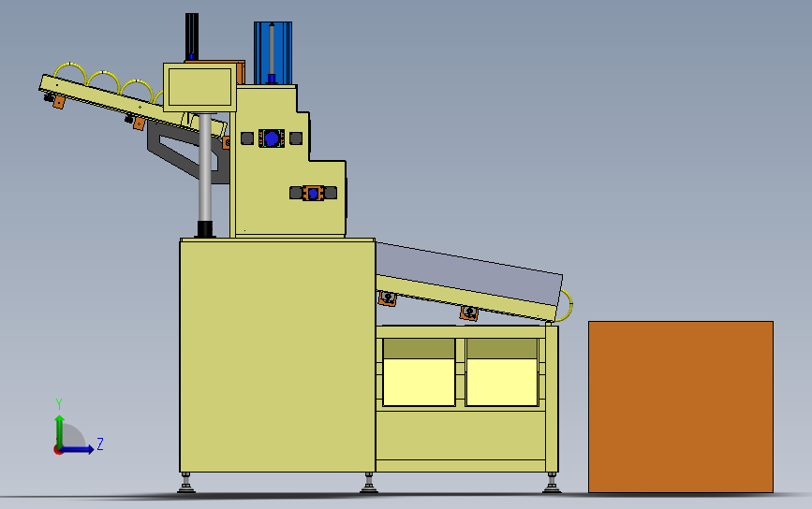Select the rightmost leveling foot under the frame
812x509 pixels.
(552, 483)
